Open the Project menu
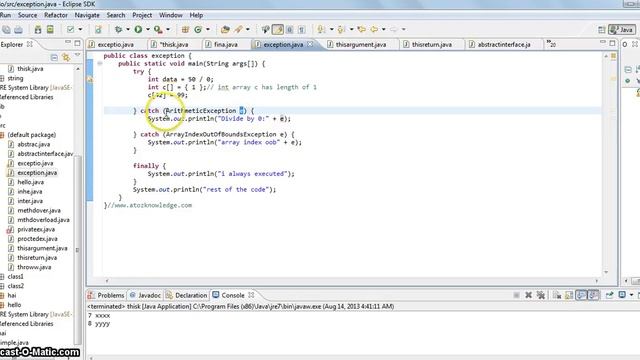Screen dimensions: 640x360 [142, 15]
